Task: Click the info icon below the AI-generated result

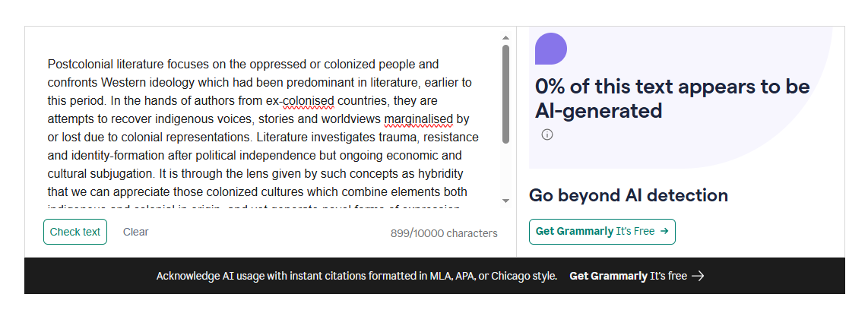Action: coord(547,134)
